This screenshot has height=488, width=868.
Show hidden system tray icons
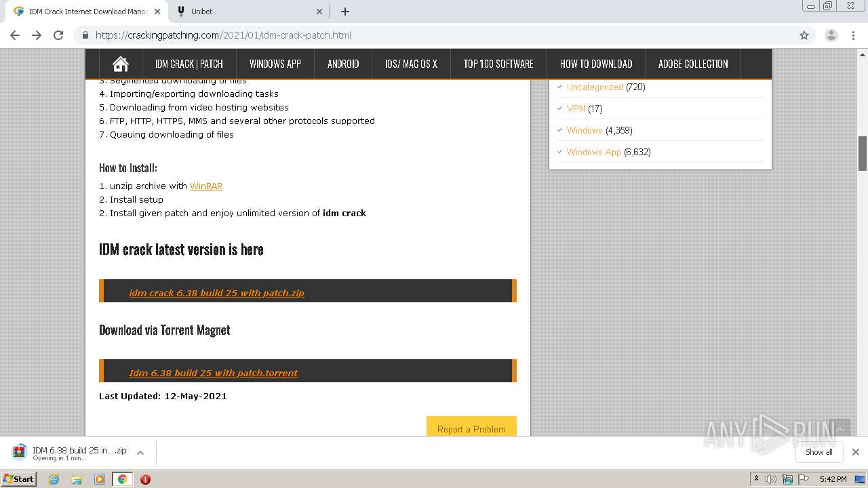click(x=756, y=479)
